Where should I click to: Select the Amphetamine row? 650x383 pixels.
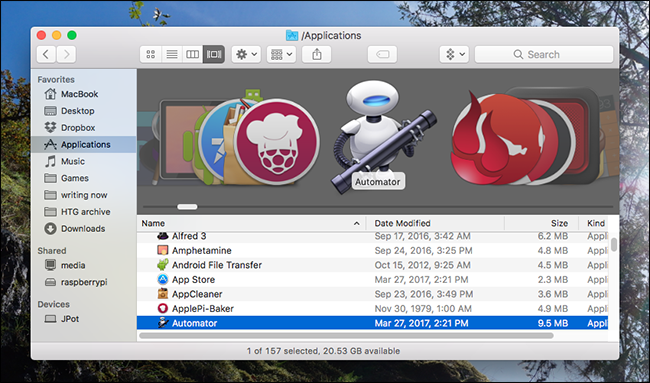372,250
